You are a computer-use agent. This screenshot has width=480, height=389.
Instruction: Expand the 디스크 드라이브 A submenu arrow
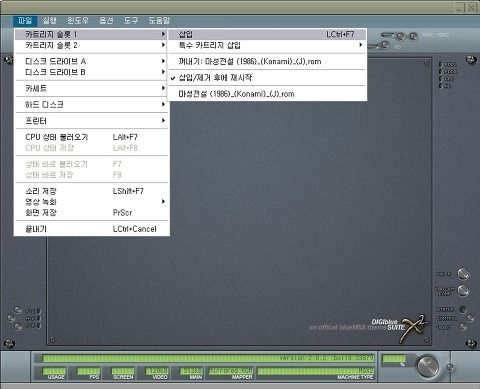click(163, 61)
